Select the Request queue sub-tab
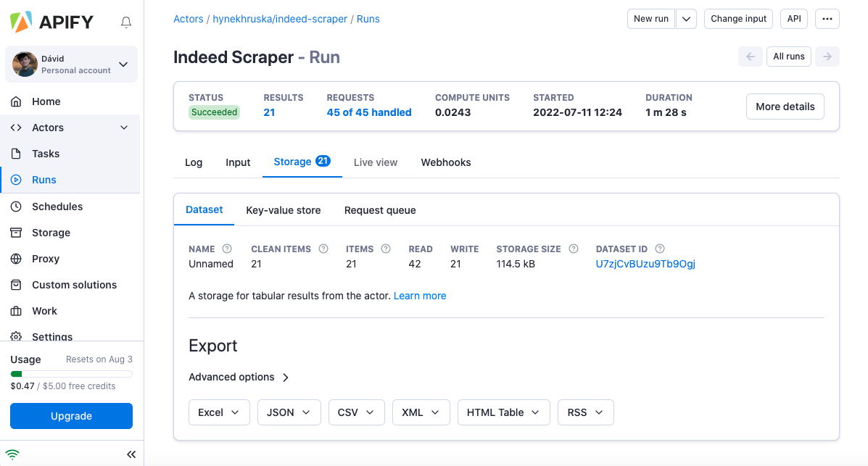Screen dimensions: 868x466 pyautogui.click(x=380, y=210)
